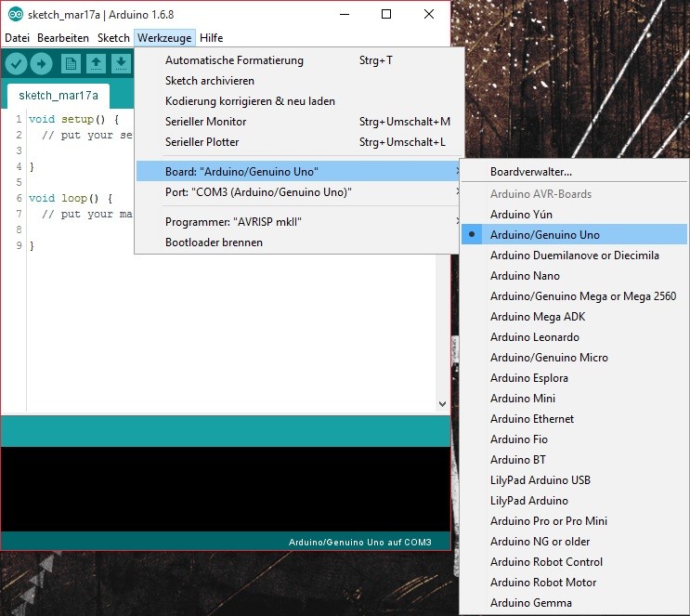Select the Arduino/Genuino Uno radio entry

point(574,235)
